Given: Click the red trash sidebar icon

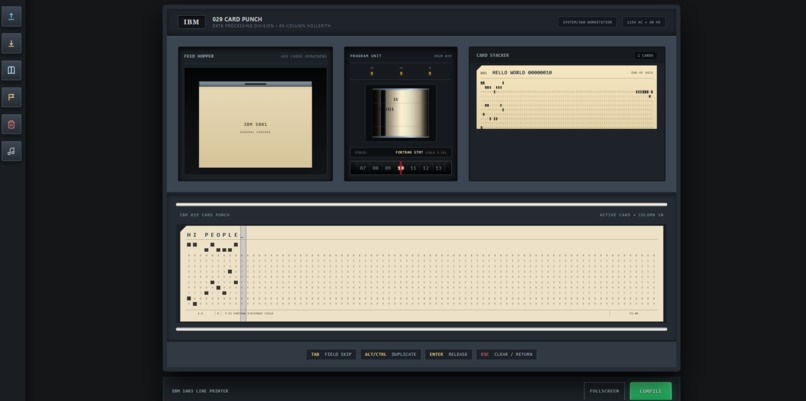Looking at the screenshot, I should click(x=11, y=124).
